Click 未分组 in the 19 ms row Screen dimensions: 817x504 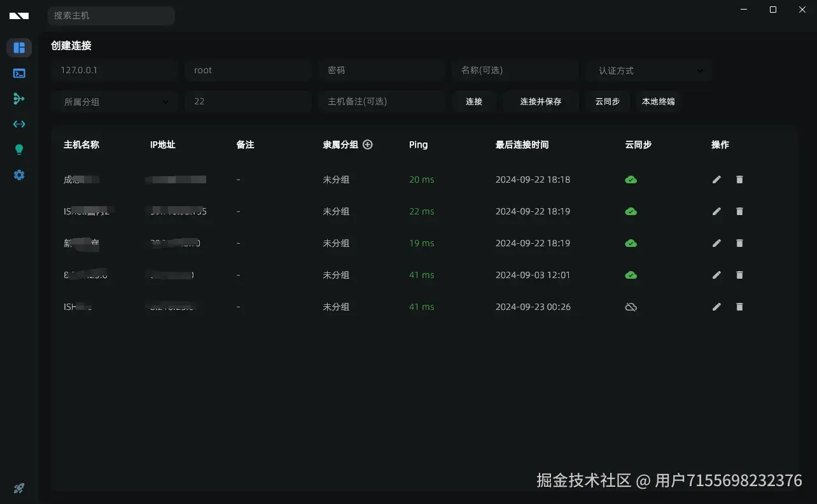point(336,244)
